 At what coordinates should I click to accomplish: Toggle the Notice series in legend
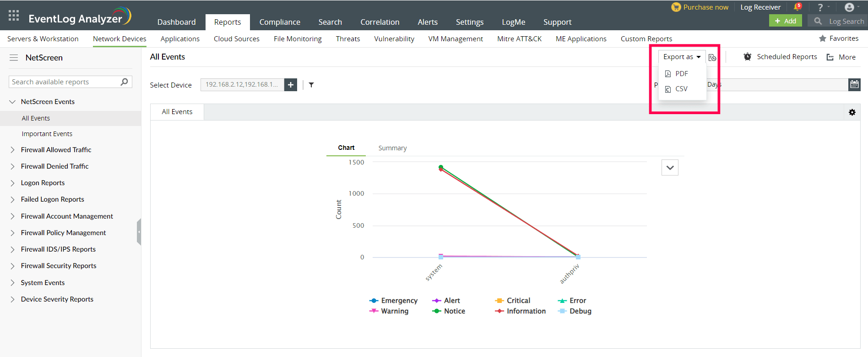[x=448, y=311]
